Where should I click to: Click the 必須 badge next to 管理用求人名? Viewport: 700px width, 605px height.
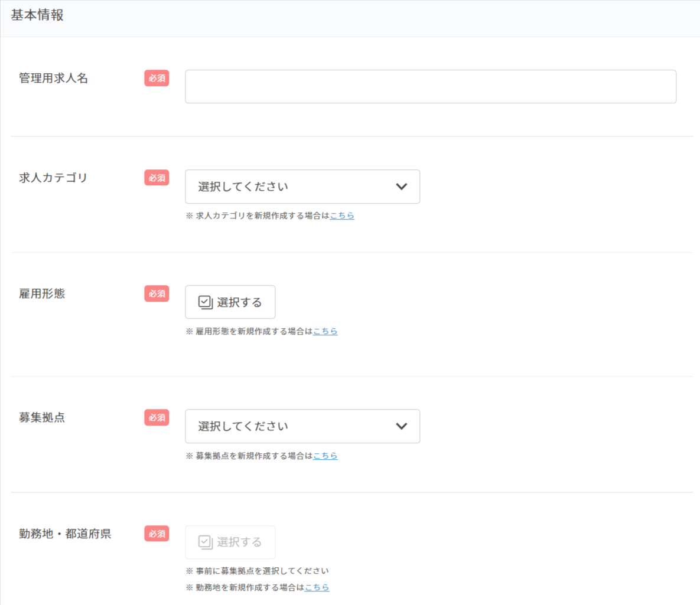point(157,78)
